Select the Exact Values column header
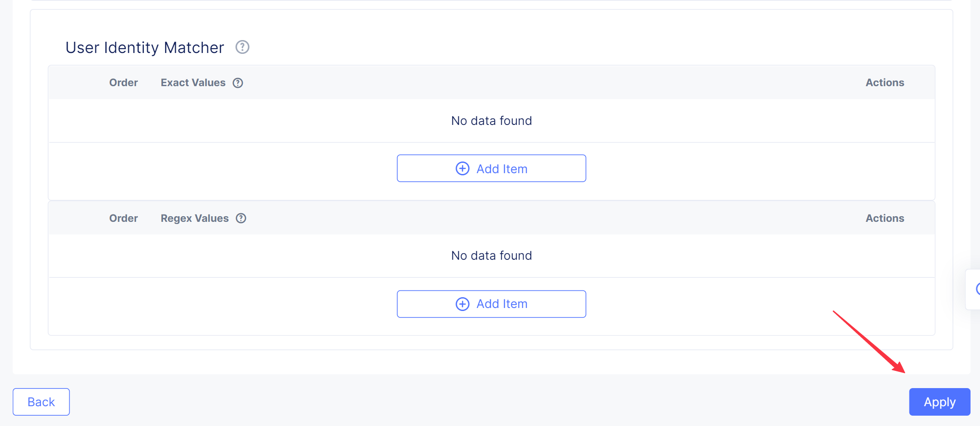980x426 pixels. coord(193,83)
